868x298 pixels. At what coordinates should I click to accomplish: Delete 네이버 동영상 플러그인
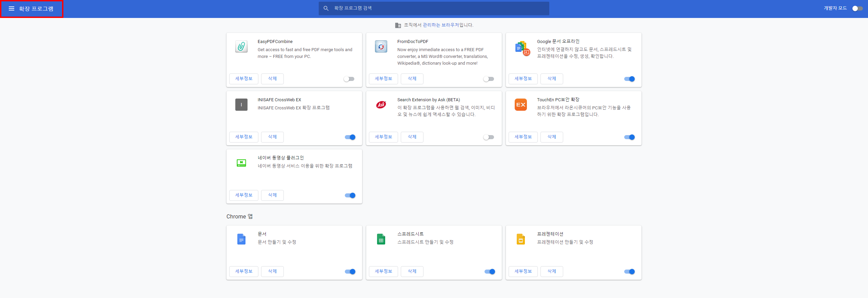click(x=272, y=195)
